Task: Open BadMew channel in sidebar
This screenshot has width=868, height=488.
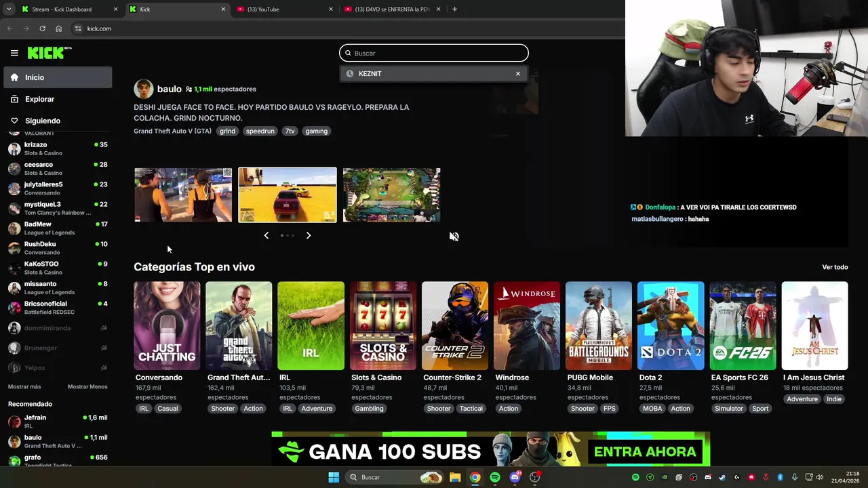Action: click(x=58, y=228)
